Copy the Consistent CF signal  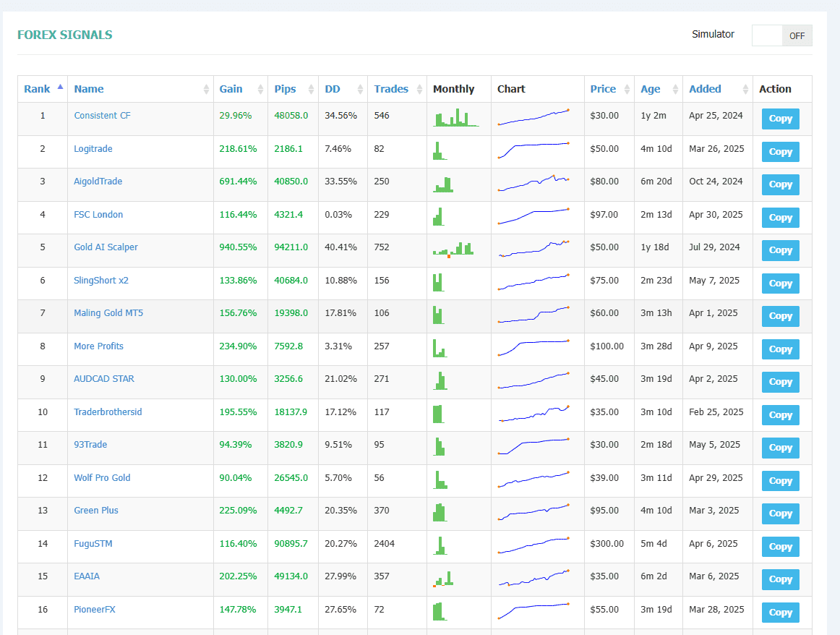point(781,119)
